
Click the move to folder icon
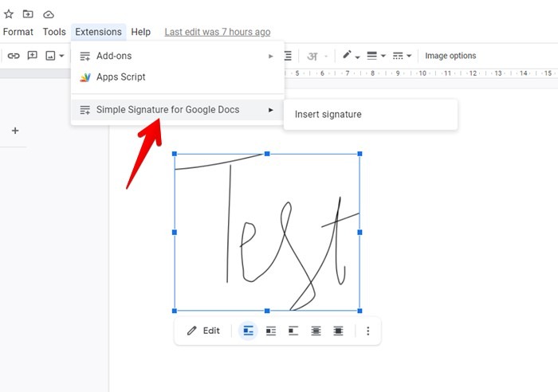(28, 14)
